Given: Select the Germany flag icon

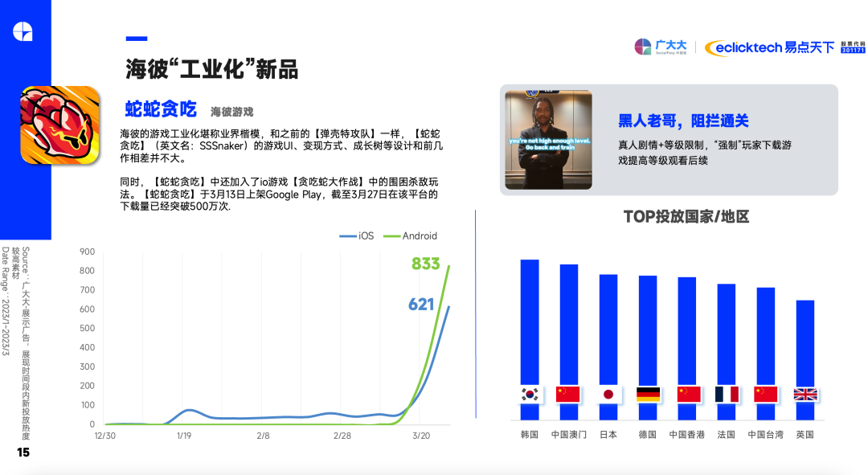Looking at the screenshot, I should point(648,394).
